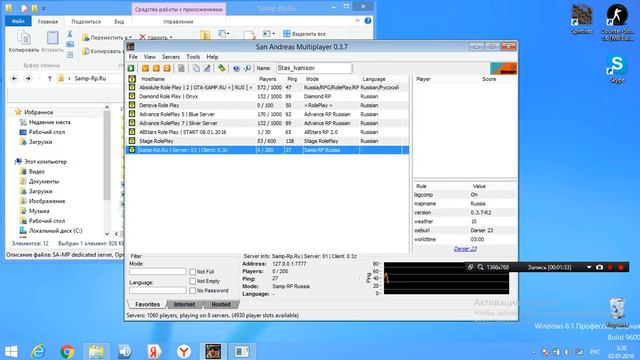The height and width of the screenshot is (360, 640).
Task: Switch to the Hosted tab
Action: click(221, 304)
